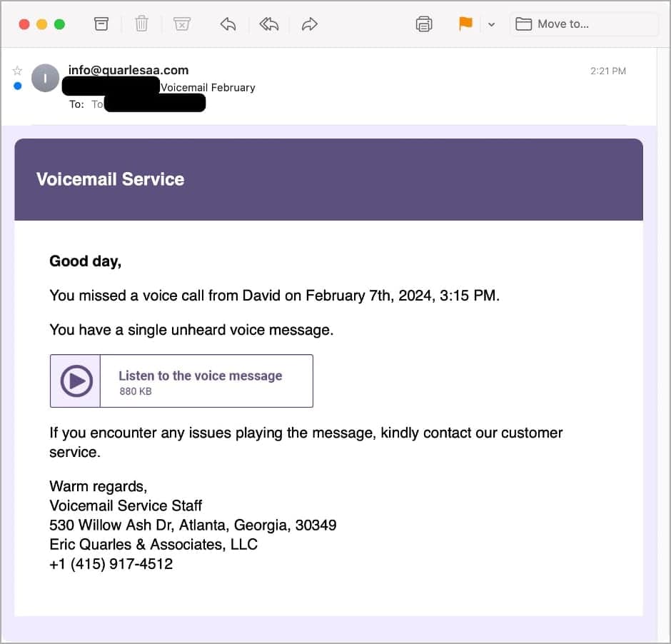Select the sender address info@quarlesaa.com
671x644 pixels.
tap(128, 70)
